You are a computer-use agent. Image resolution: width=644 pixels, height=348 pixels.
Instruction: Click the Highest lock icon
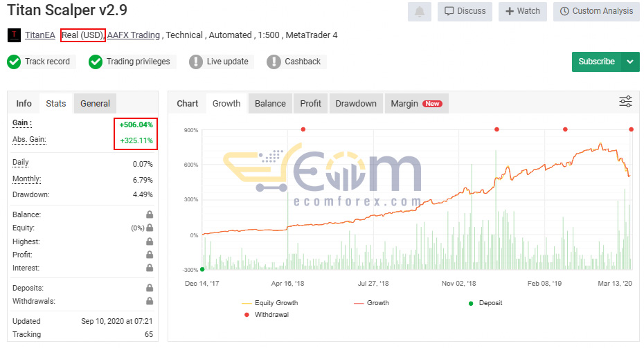click(150, 241)
